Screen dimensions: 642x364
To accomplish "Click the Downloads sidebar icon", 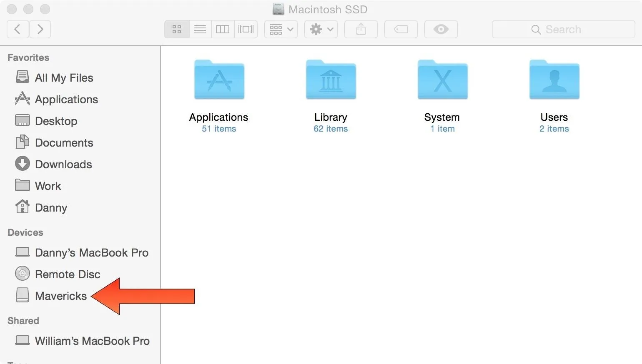I will coord(23,164).
